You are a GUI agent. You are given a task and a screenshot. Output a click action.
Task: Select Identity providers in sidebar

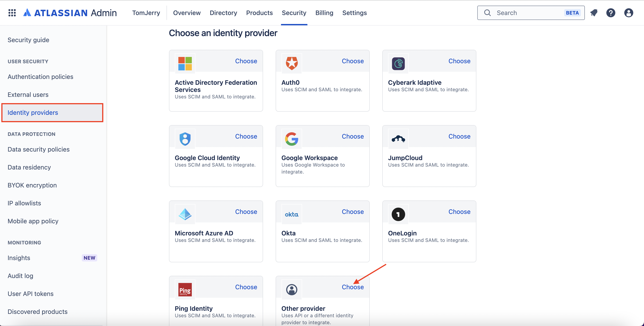[52, 113]
